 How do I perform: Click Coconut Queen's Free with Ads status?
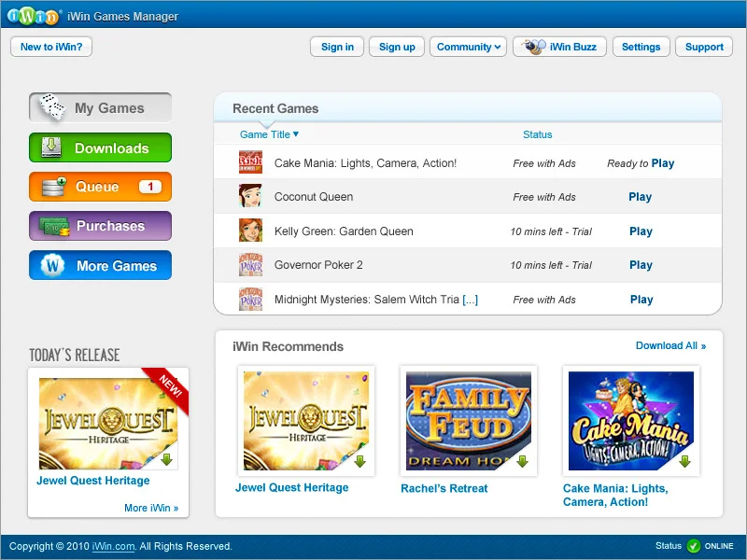click(544, 197)
